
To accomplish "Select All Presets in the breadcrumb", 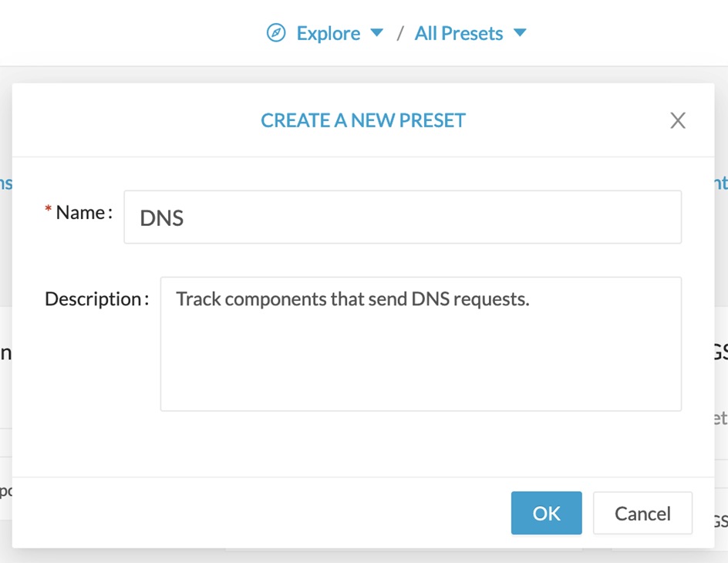I will 458,32.
